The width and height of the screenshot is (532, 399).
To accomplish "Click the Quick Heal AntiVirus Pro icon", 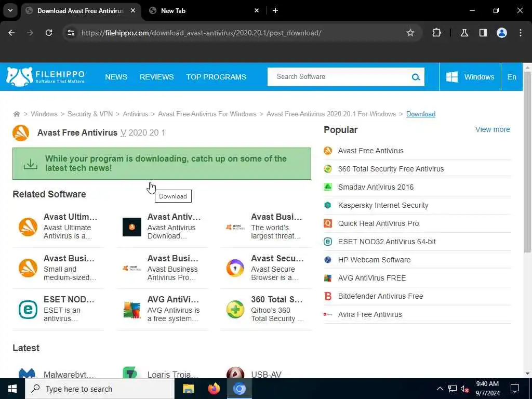I will (x=328, y=223).
